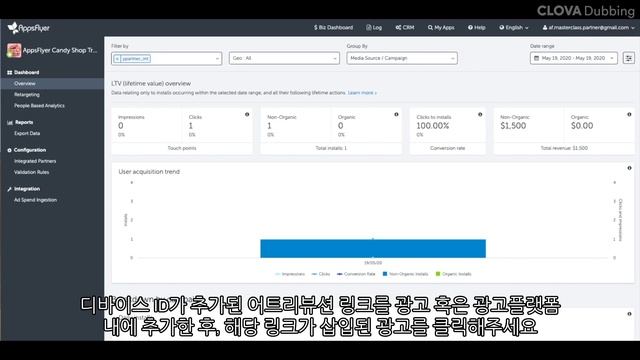Click the Reports section header
Screen dimensions: 640x360
(x=20, y=122)
